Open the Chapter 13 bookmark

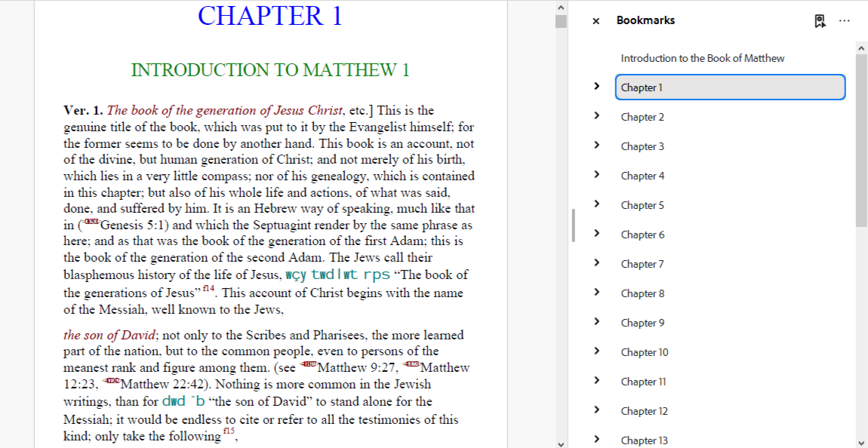[x=645, y=440]
